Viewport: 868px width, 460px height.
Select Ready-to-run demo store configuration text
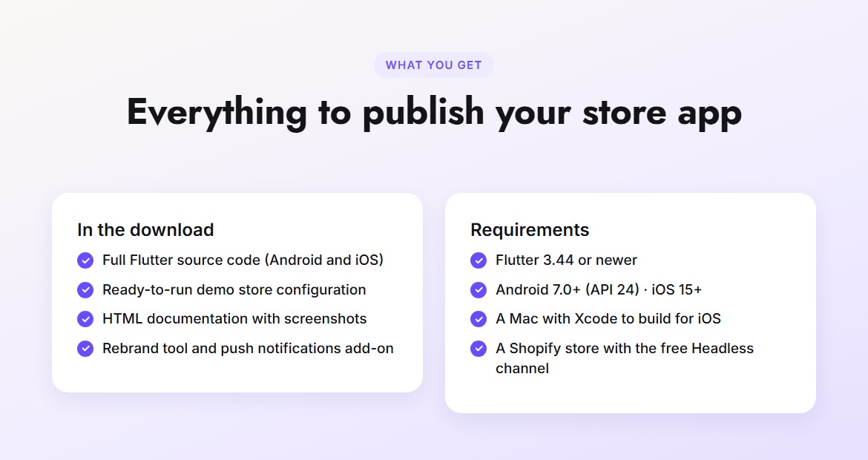coord(234,290)
